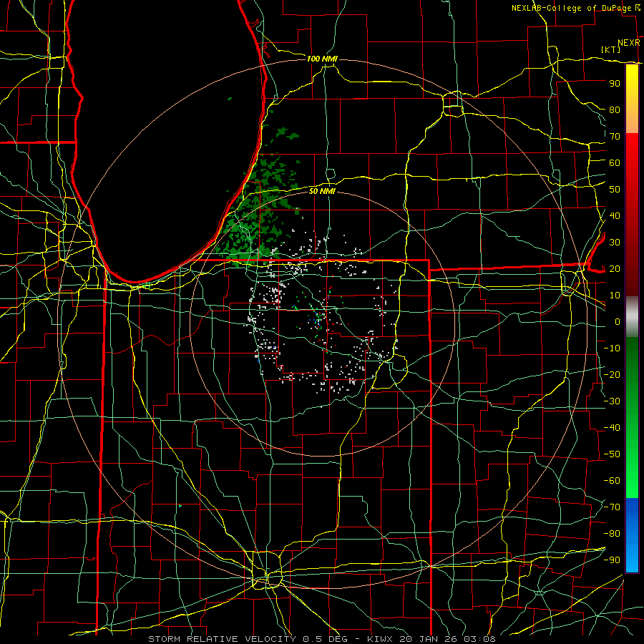Click the positive 30 scale value
Viewport: 644px width, 644px height.
[x=615, y=243]
